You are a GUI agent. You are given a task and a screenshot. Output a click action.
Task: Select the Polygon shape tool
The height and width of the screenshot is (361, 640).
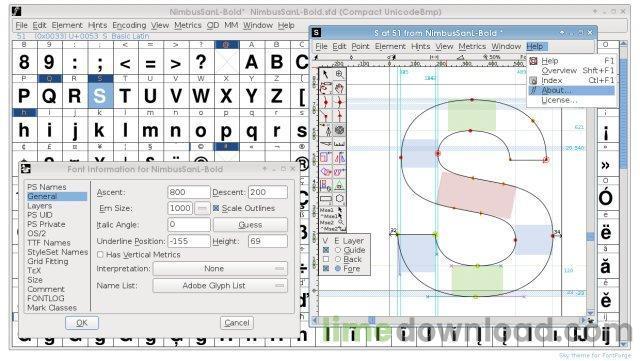[339, 199]
